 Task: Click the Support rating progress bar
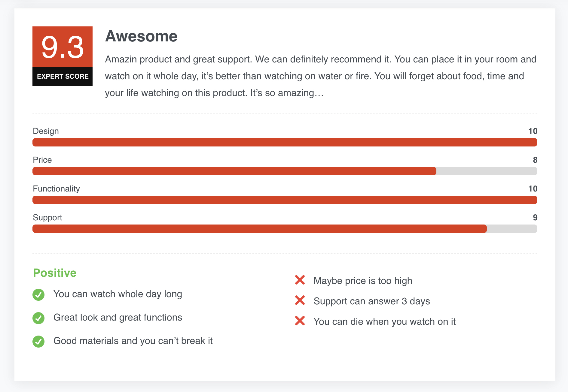(x=285, y=229)
